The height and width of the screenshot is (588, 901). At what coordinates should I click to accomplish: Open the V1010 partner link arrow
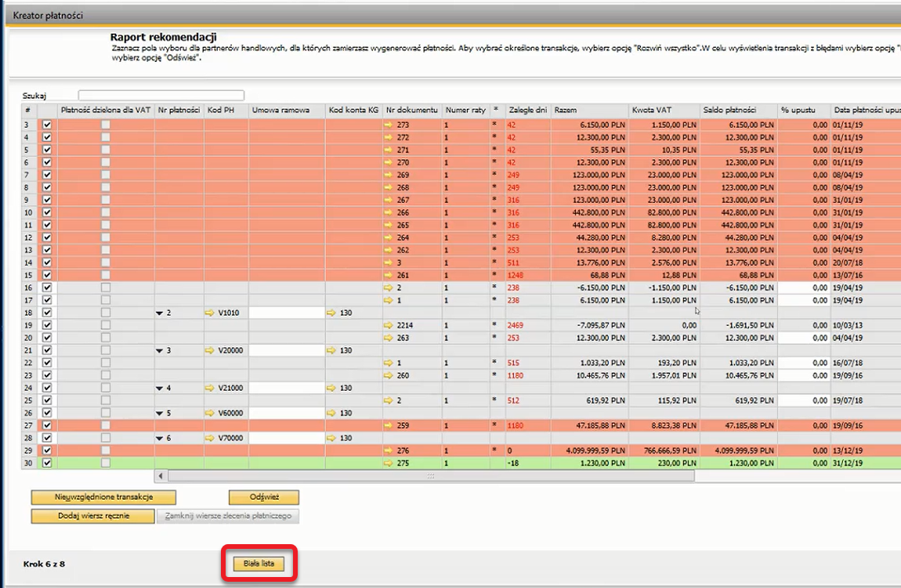[210, 312]
